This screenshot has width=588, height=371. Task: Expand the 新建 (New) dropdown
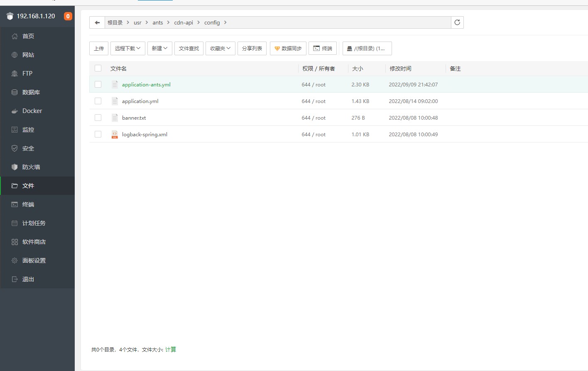click(x=159, y=48)
